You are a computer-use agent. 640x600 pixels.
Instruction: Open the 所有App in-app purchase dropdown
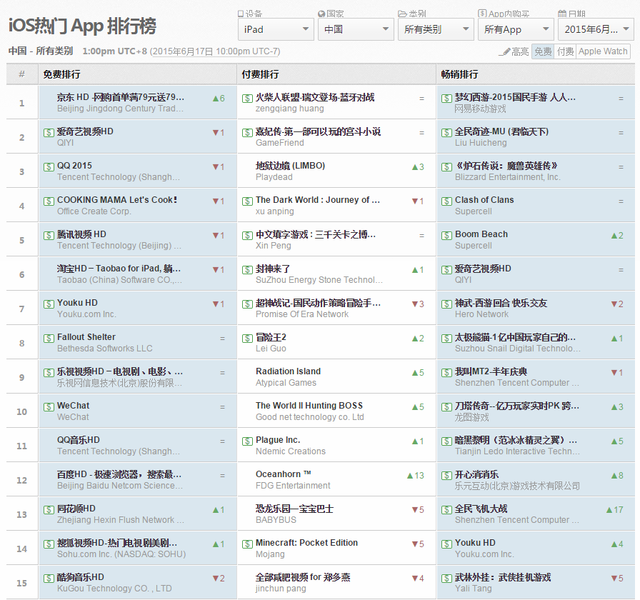512,30
